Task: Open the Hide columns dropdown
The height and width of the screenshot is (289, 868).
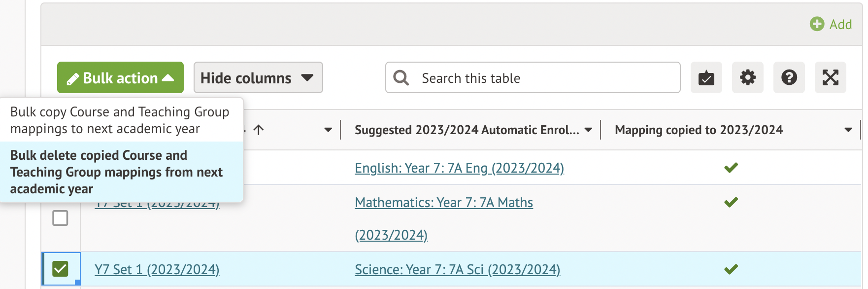Action: pyautogui.click(x=258, y=78)
